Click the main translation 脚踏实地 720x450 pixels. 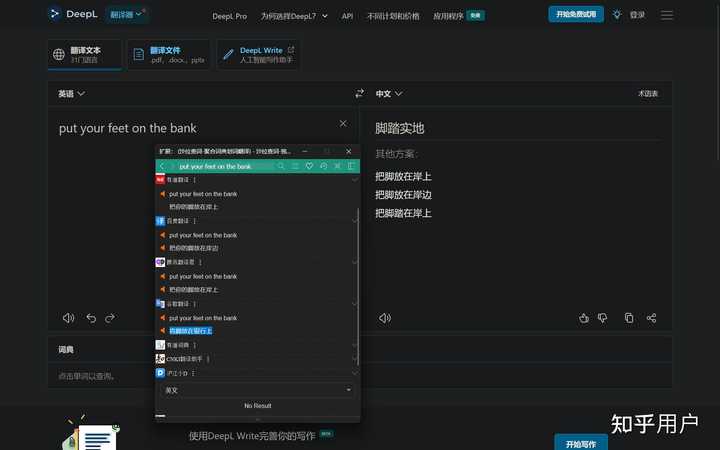399,128
